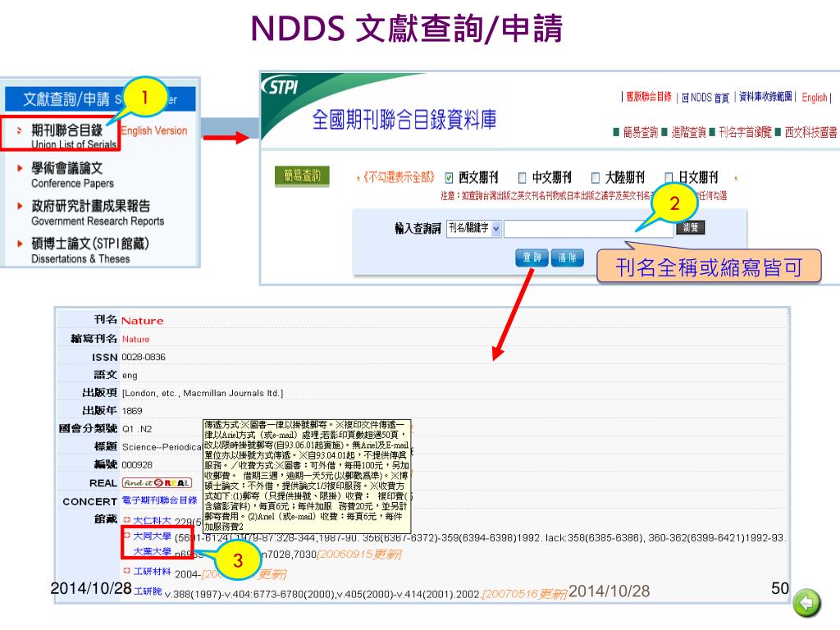Image resolution: width=840 pixels, height=630 pixels.
Task: Click the green back arrow button
Action: (807, 603)
